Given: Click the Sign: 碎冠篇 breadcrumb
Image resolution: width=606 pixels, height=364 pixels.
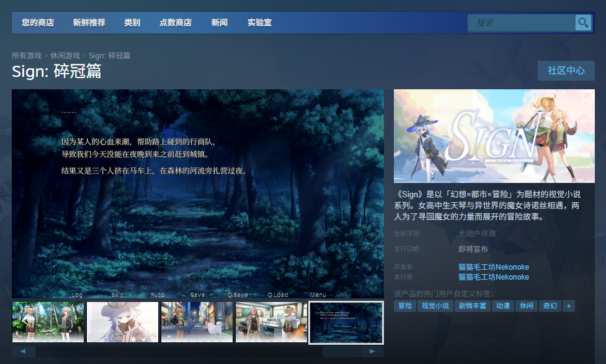Looking at the screenshot, I should (x=109, y=56).
